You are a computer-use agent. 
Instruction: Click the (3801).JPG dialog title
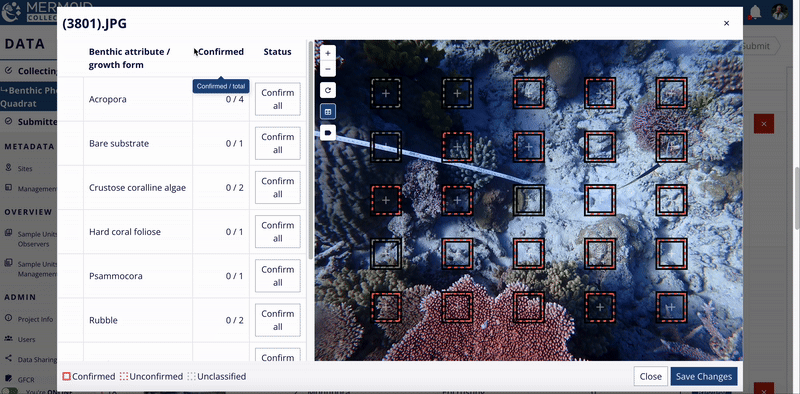pyautogui.click(x=94, y=23)
